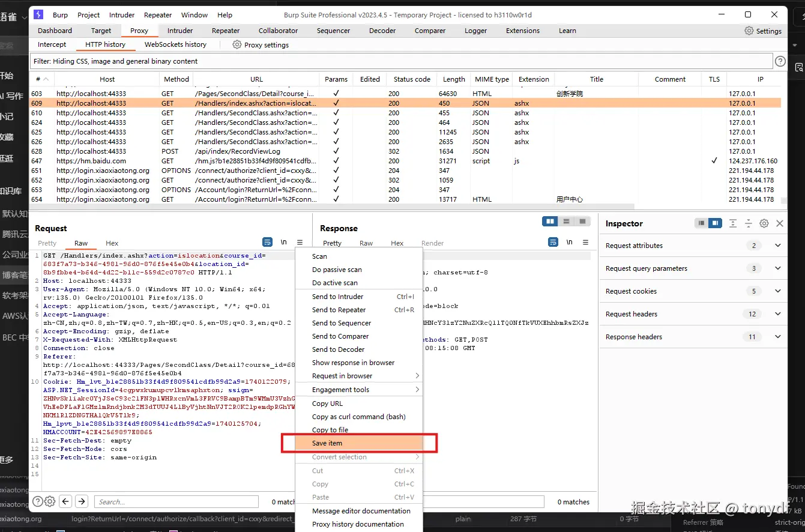Click Do active scan
The width and height of the screenshot is (805, 532).
tap(359, 283)
